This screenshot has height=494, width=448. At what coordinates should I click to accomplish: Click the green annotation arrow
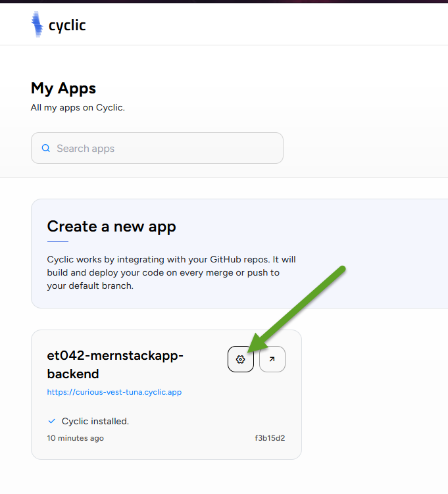pyautogui.click(x=296, y=310)
